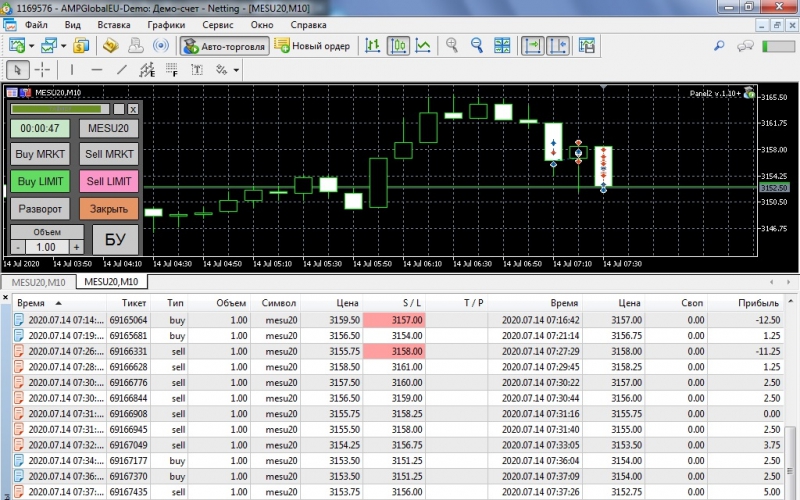Select the trendline drawing tool
The image size is (800, 500).
tap(122, 70)
